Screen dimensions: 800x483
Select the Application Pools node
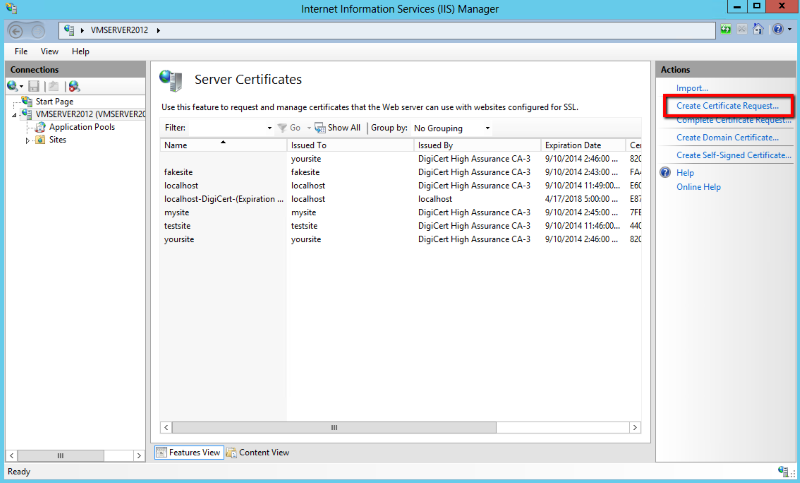[x=81, y=127]
